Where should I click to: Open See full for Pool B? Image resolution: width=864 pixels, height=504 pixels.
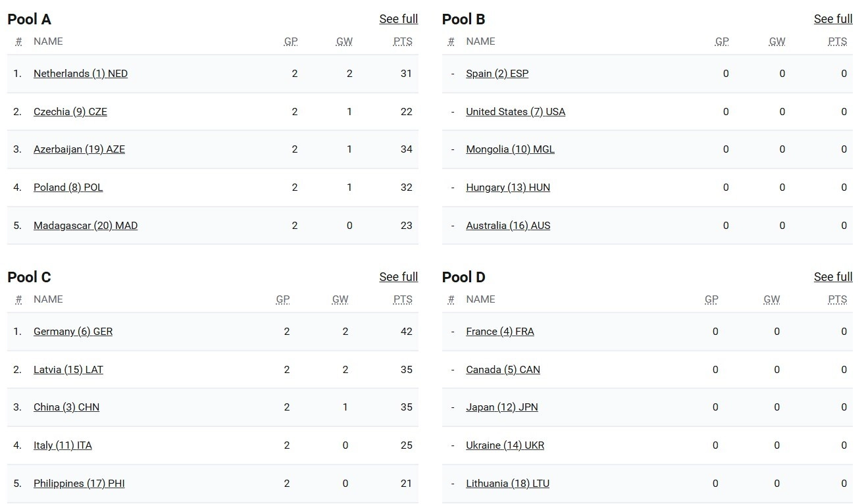833,19
